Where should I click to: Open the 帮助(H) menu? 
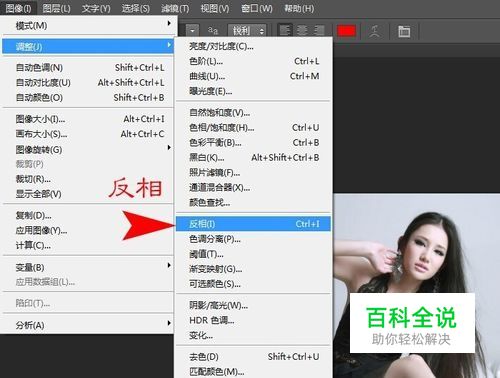pyautogui.click(x=299, y=8)
